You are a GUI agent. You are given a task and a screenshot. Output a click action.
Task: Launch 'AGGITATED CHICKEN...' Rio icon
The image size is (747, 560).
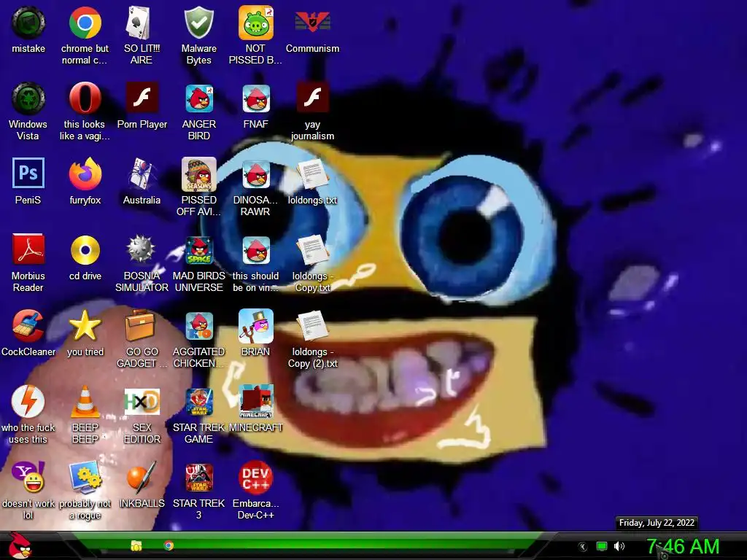coord(198,326)
